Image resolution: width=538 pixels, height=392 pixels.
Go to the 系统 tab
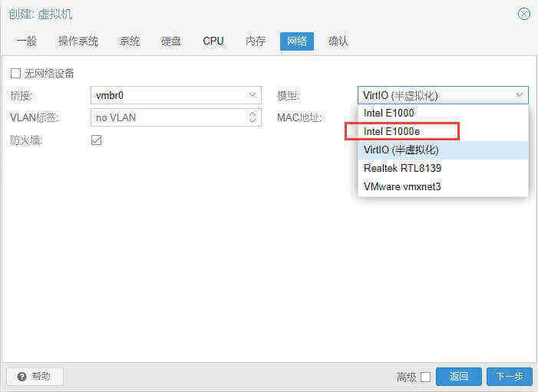click(x=130, y=41)
